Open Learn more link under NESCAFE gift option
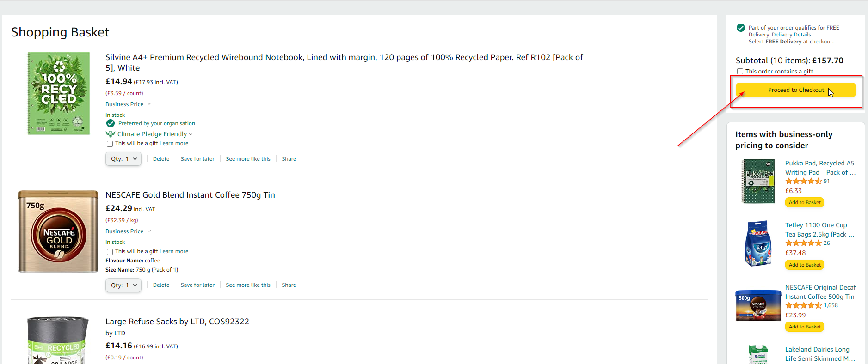The width and height of the screenshot is (868, 364). pos(174,252)
